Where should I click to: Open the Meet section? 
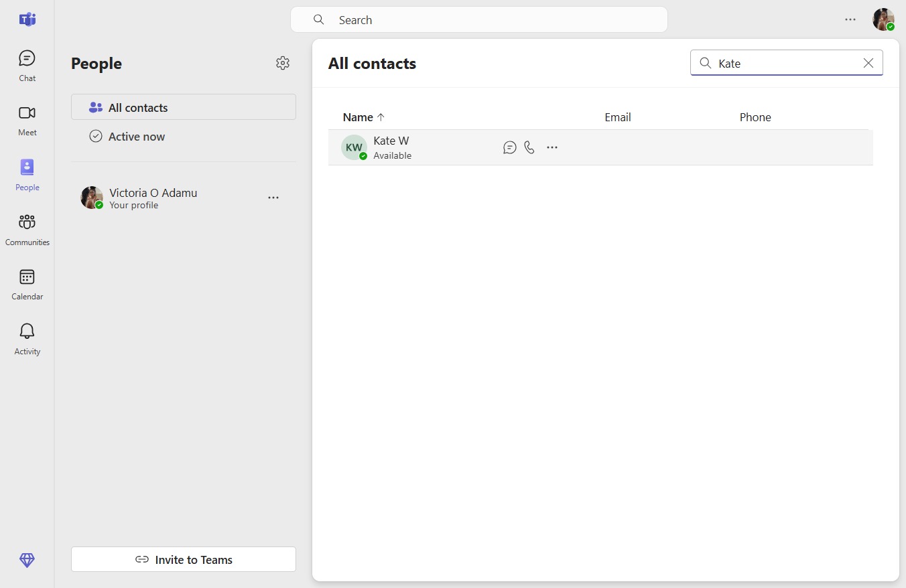pyautogui.click(x=27, y=121)
